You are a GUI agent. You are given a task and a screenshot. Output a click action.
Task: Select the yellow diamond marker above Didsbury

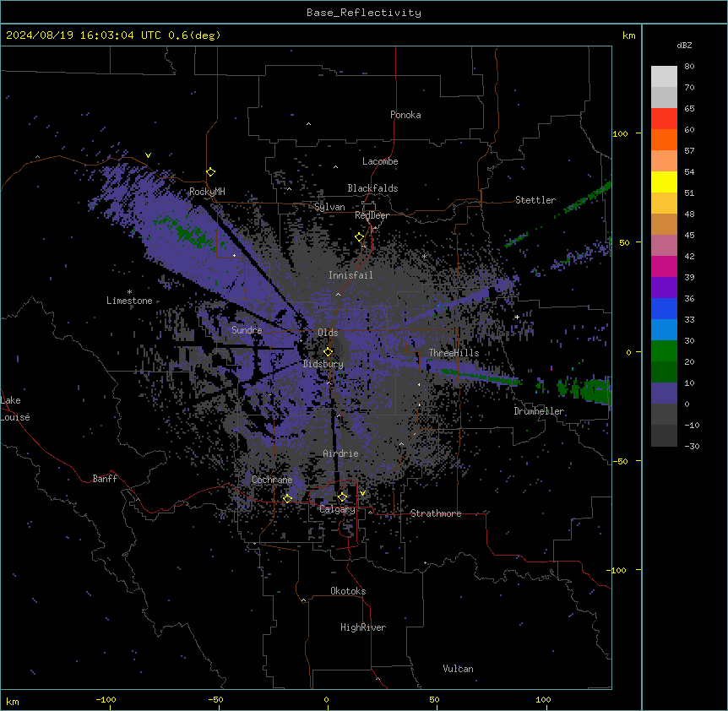pyautogui.click(x=328, y=352)
